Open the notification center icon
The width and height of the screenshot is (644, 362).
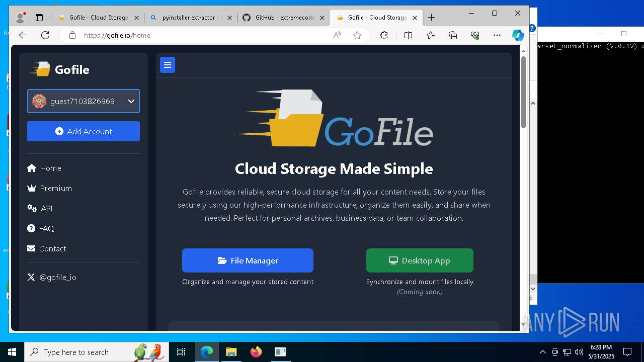pyautogui.click(x=627, y=352)
